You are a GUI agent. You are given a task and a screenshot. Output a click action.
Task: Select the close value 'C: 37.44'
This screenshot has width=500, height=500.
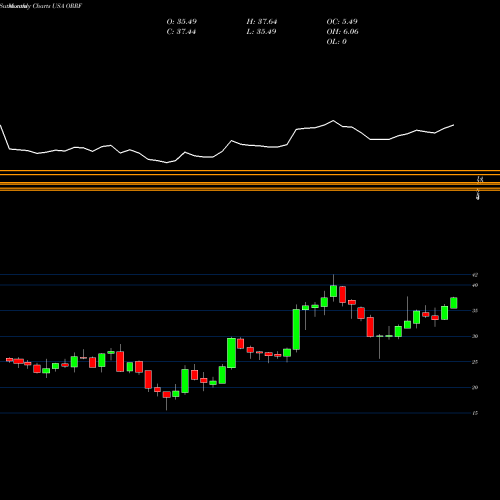(181, 32)
